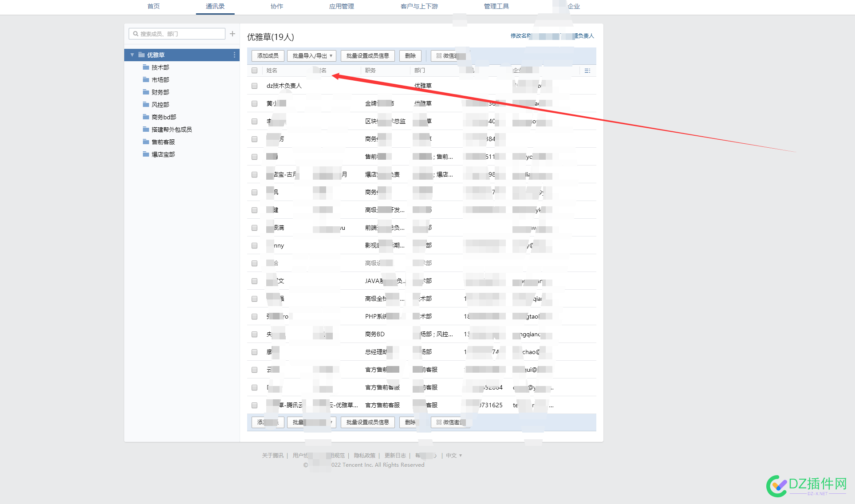Check the box for dz技术负责人

[254, 86]
